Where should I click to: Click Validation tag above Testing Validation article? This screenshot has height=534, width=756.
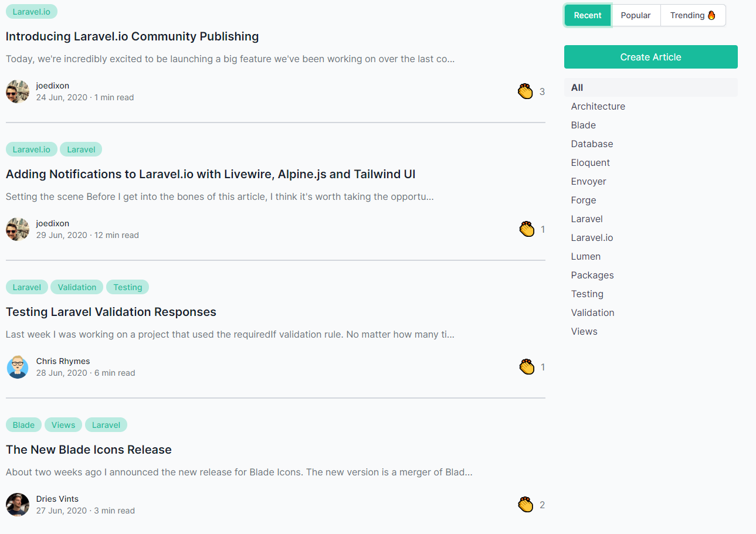pos(77,287)
